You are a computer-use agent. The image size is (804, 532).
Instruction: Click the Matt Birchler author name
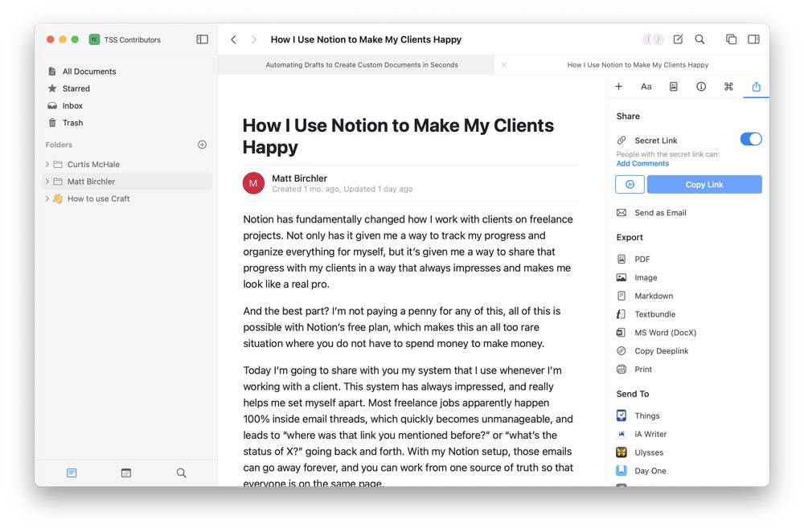tap(299, 178)
